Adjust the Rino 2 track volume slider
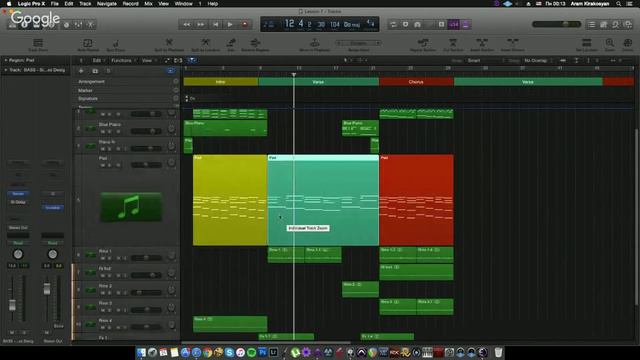The image size is (640, 360). point(147,293)
